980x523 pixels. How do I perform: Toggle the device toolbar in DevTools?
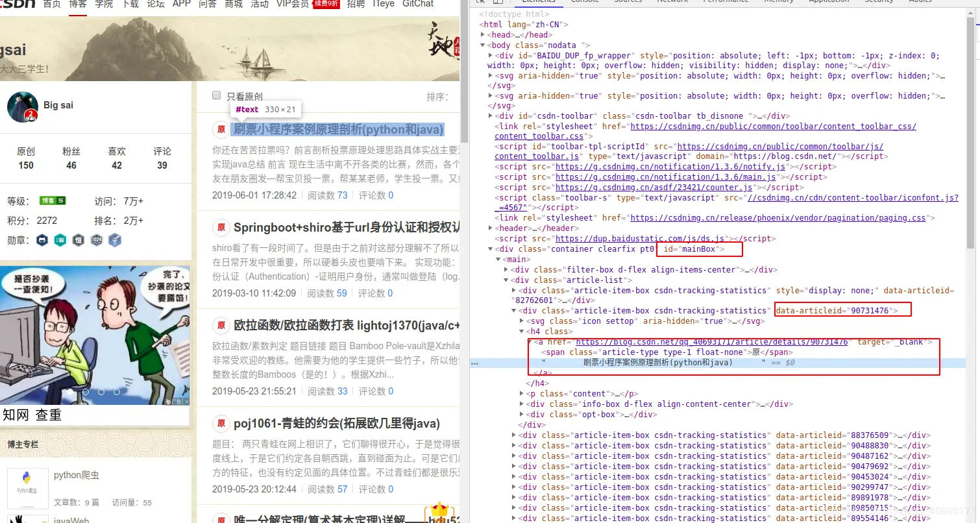tap(497, 2)
